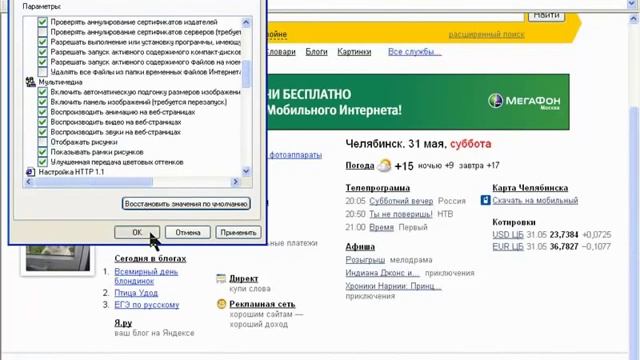This screenshot has width=640, height=360.
Task: Open the Афиша heading link
Action: click(360, 247)
